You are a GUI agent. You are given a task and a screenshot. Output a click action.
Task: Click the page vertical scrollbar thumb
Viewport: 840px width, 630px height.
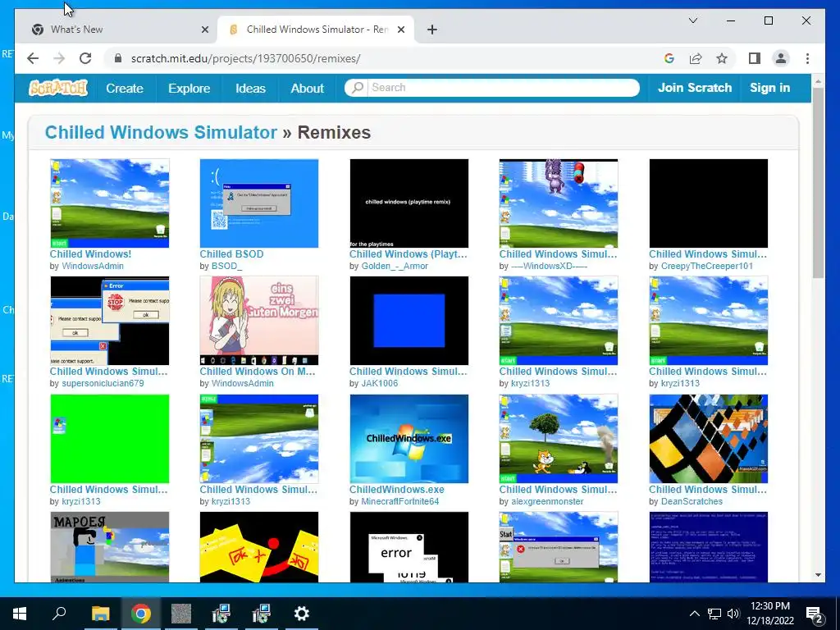click(x=818, y=182)
